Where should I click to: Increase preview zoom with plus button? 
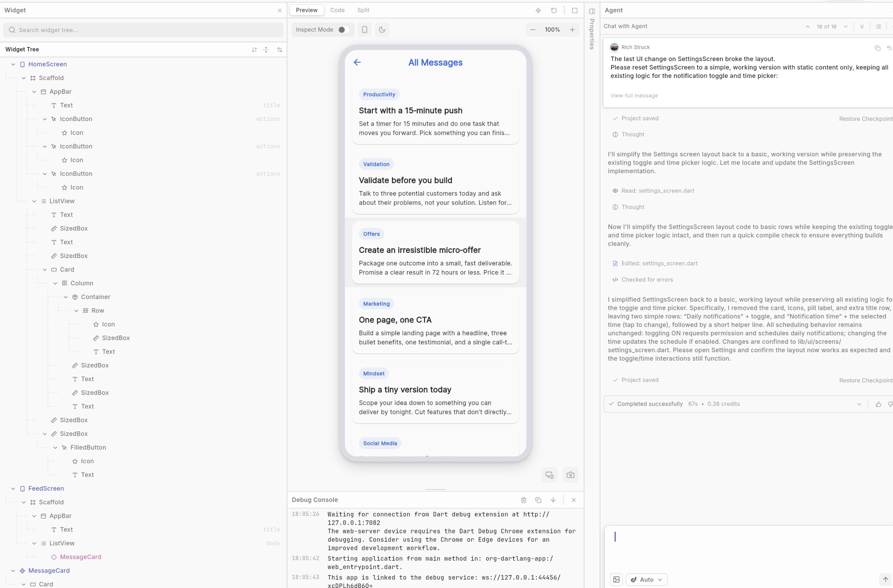tap(572, 30)
